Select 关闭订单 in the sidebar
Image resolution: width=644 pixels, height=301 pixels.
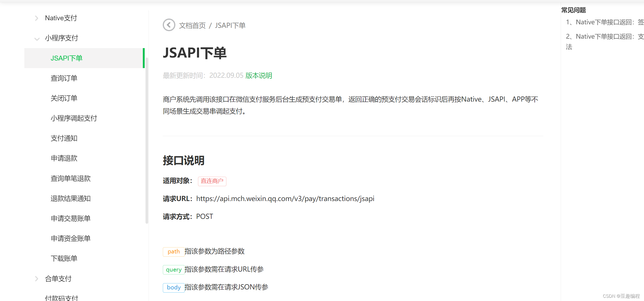click(64, 98)
